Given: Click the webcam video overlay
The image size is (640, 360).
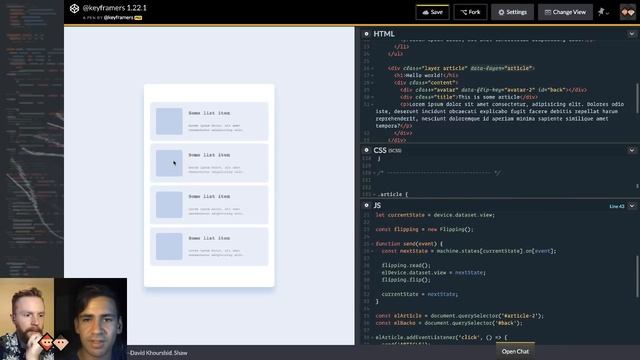Looking at the screenshot, I should pyautogui.click(x=63, y=319).
